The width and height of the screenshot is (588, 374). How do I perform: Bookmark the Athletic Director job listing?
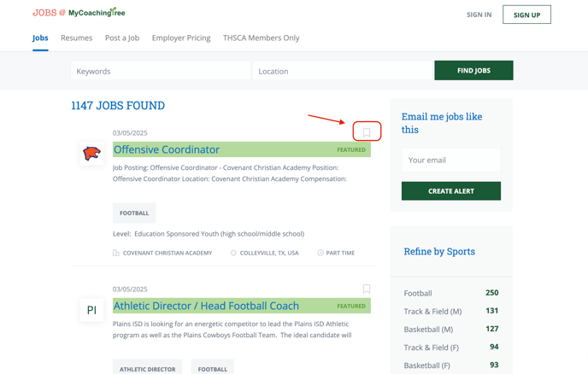coord(367,289)
